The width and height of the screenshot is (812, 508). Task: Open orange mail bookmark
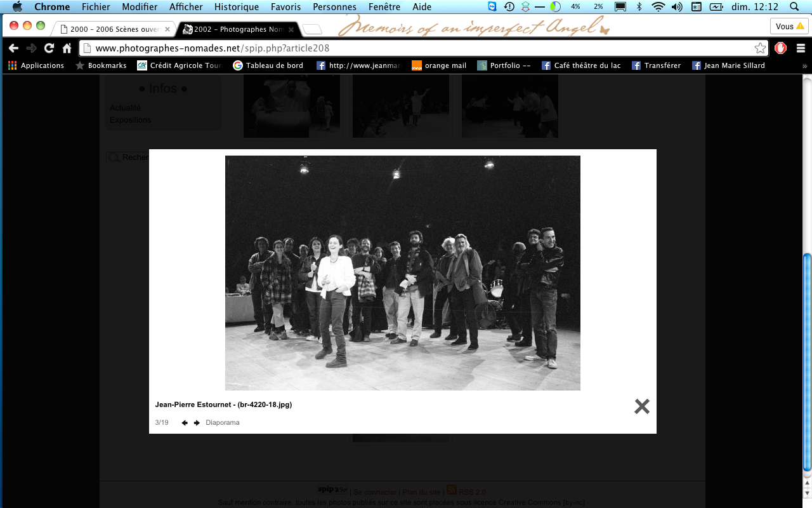(x=439, y=65)
